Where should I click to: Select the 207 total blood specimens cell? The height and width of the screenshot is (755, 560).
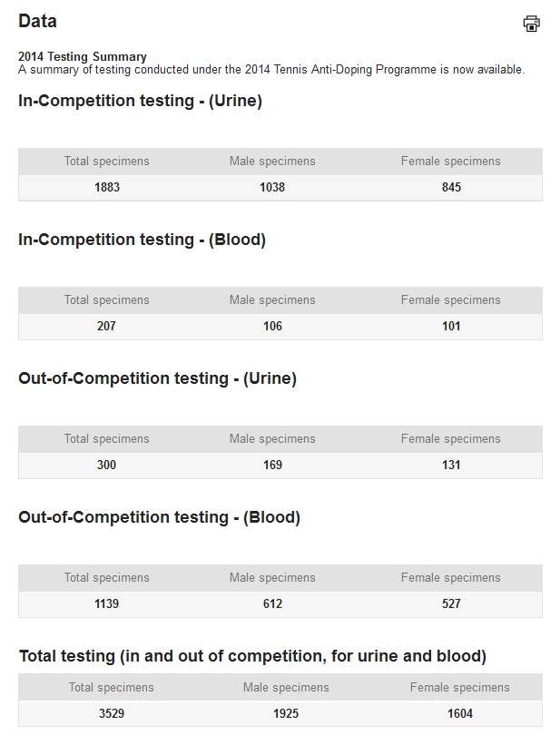click(x=107, y=326)
